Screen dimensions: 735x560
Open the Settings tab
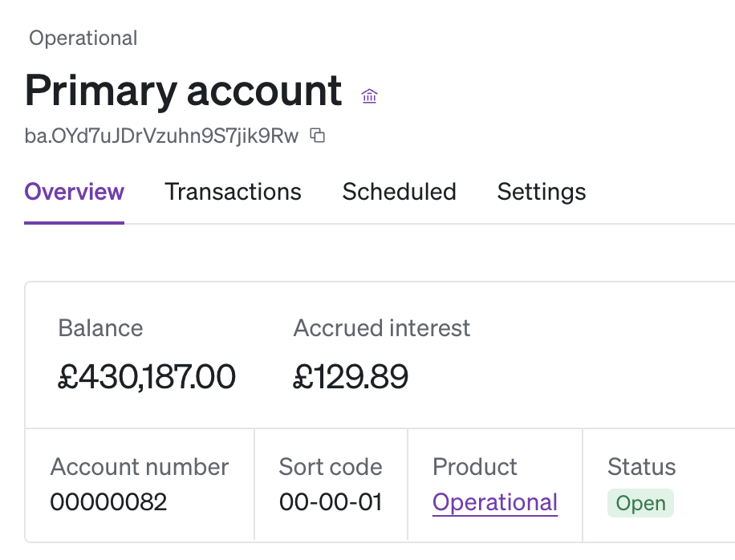tap(542, 192)
